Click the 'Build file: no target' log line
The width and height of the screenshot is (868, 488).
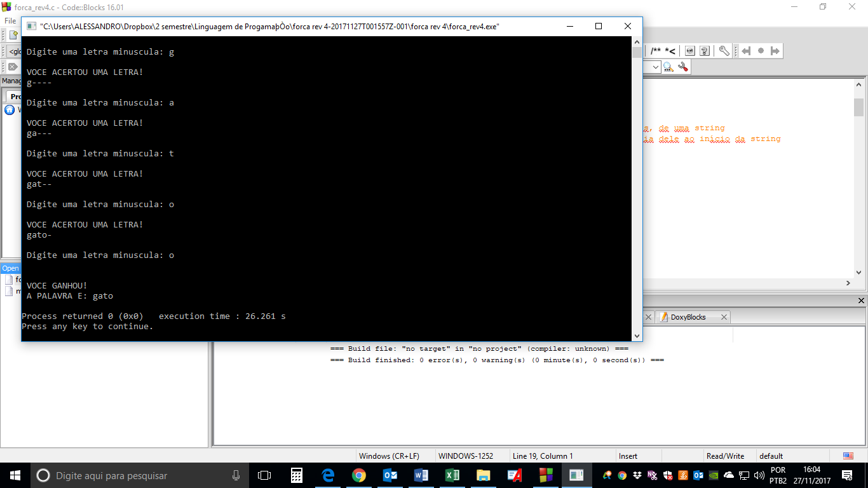[x=479, y=349]
